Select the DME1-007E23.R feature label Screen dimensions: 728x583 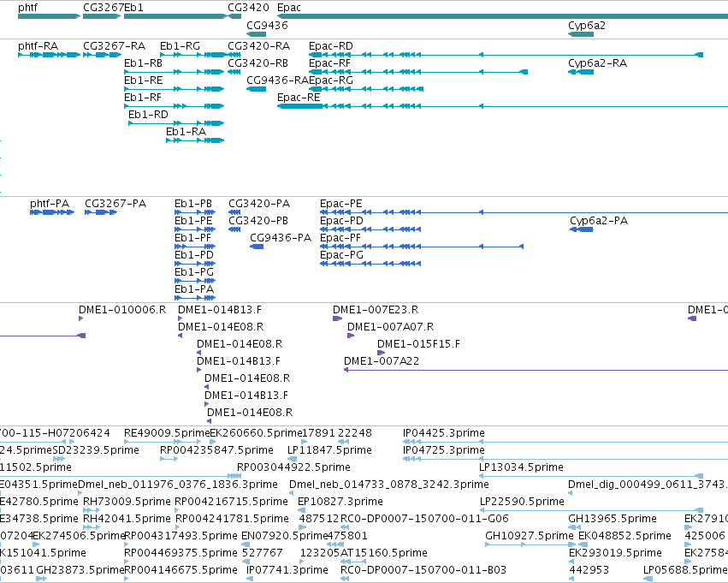[x=376, y=310]
